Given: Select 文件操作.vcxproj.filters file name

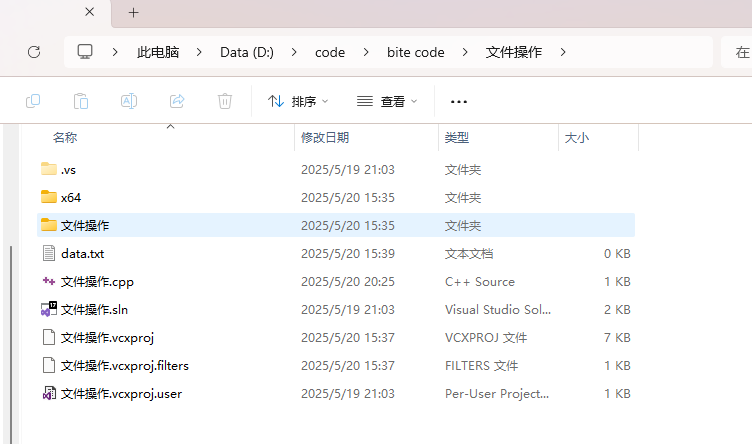Looking at the screenshot, I should click(125, 366).
